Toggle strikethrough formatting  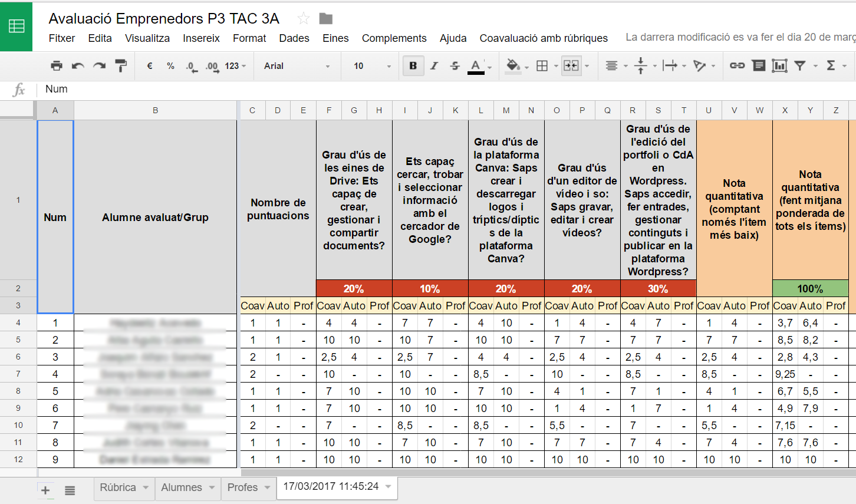click(455, 65)
